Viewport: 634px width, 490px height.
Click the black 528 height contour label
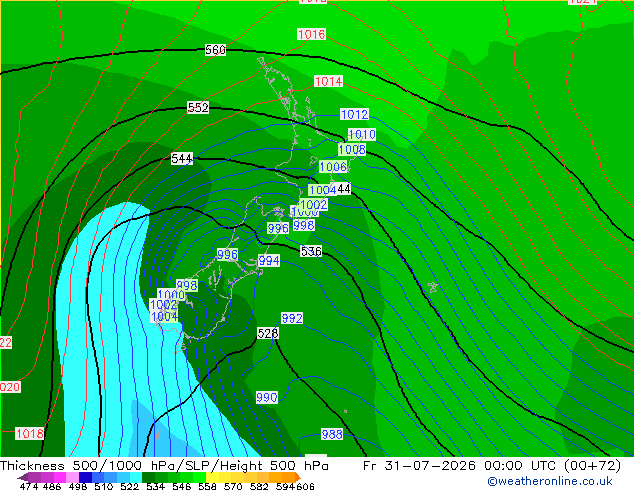point(268,333)
